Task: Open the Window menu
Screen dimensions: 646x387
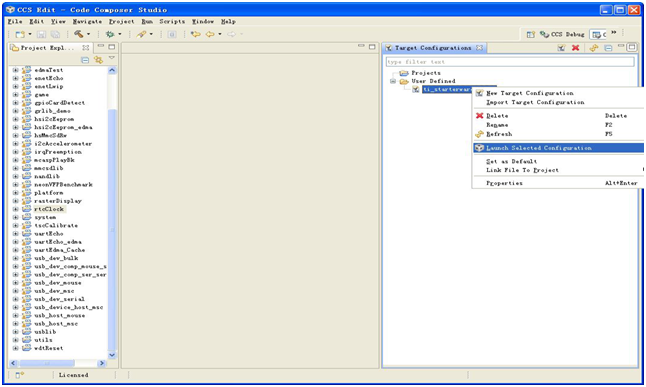Action: pos(203,21)
